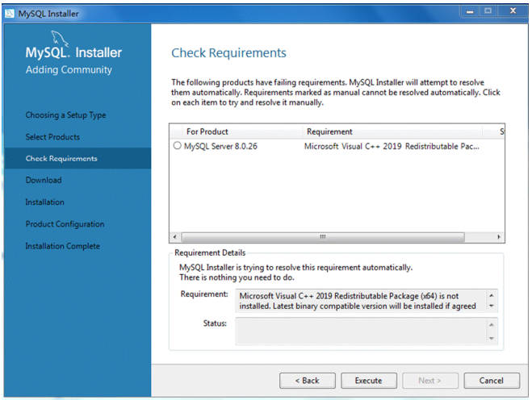Image resolution: width=532 pixels, height=400 pixels.
Task: Click the MySQL dolphin logo
Action: pyautogui.click(x=60, y=39)
